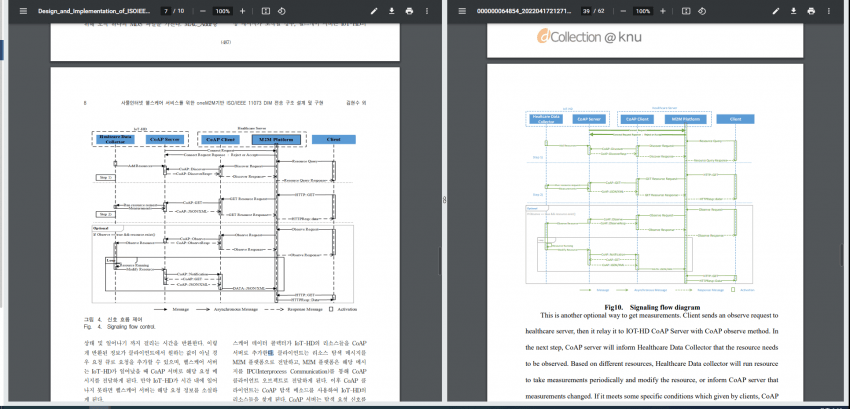Click page number field showing 7
This screenshot has width=850, height=409.
pos(165,11)
